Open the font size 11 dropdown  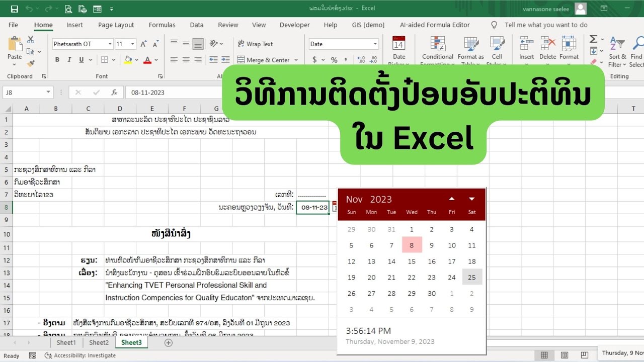(133, 44)
